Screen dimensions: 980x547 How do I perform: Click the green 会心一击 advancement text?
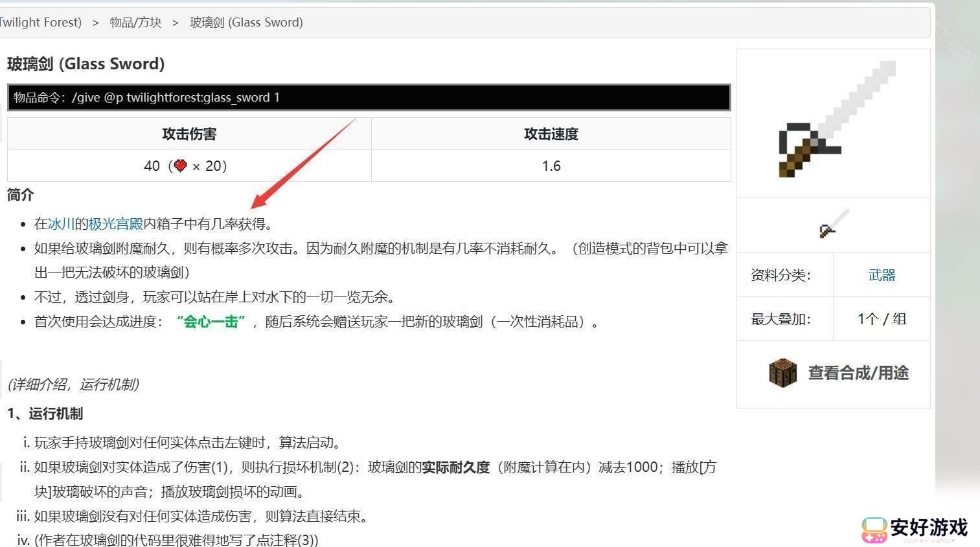(x=211, y=322)
